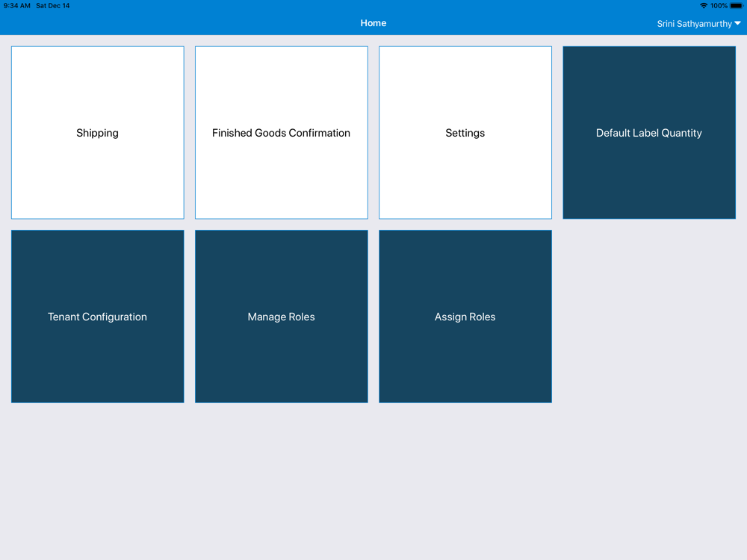Go to the Manage Roles tile

282,316
